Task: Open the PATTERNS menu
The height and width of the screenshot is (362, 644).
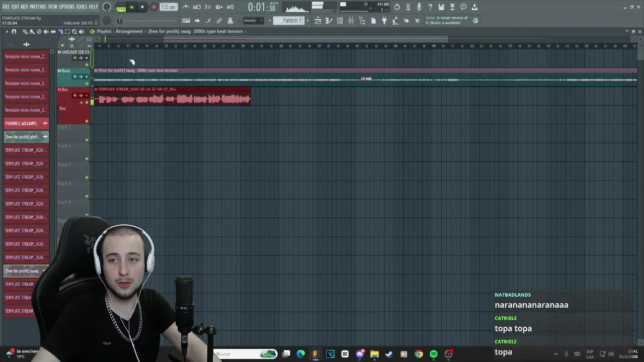Action: [38, 7]
